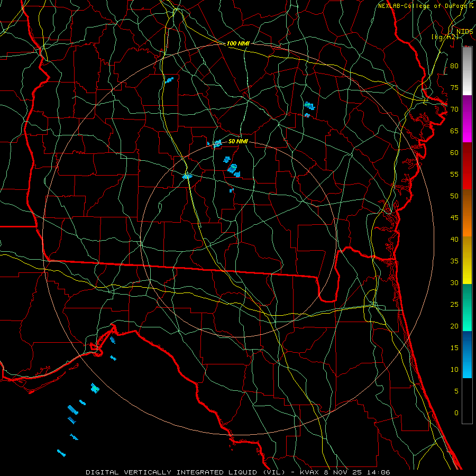The width and height of the screenshot is (476, 476).
Task: Pick the yellow segment of the color bar
Action: point(467,260)
